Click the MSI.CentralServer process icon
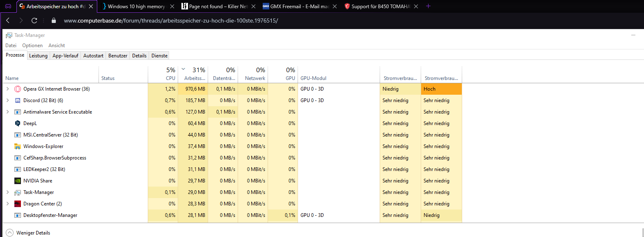The image size is (644, 237). tap(18, 135)
